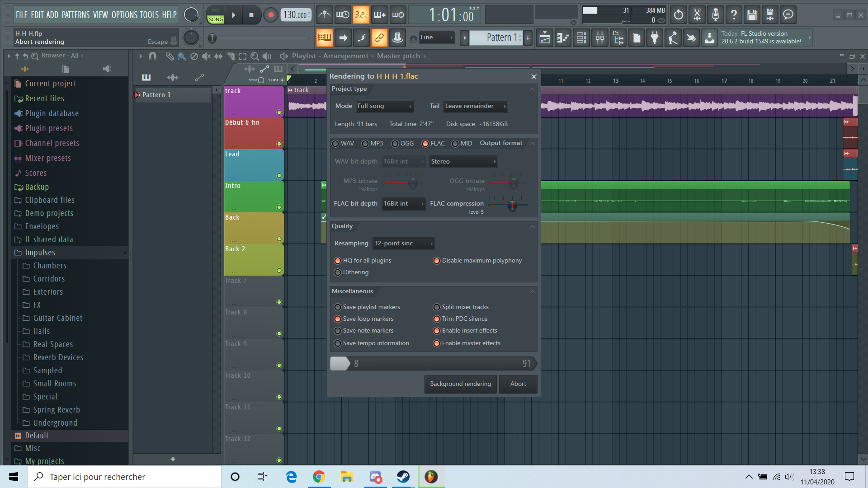Click the Record button in the transport

coord(270,15)
